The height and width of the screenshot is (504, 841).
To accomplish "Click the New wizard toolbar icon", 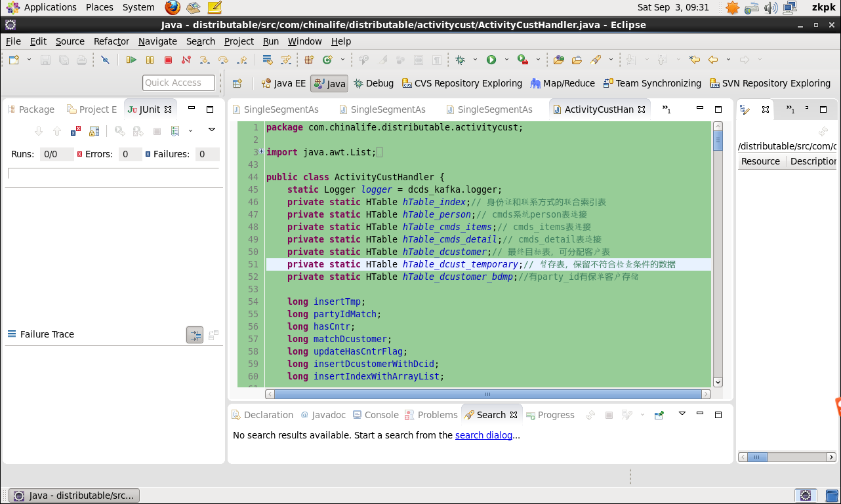I will (14, 60).
